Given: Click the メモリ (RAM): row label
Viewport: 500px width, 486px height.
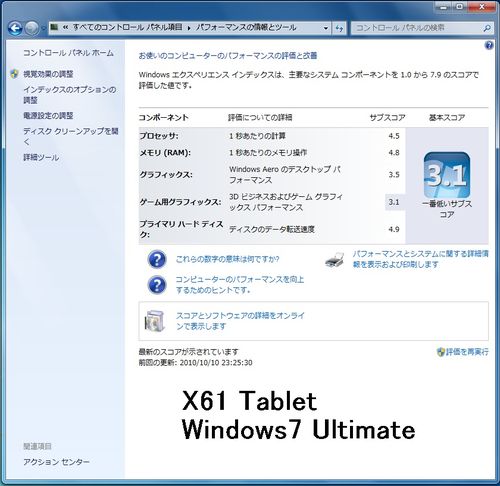Looking at the screenshot, I should tap(165, 153).
